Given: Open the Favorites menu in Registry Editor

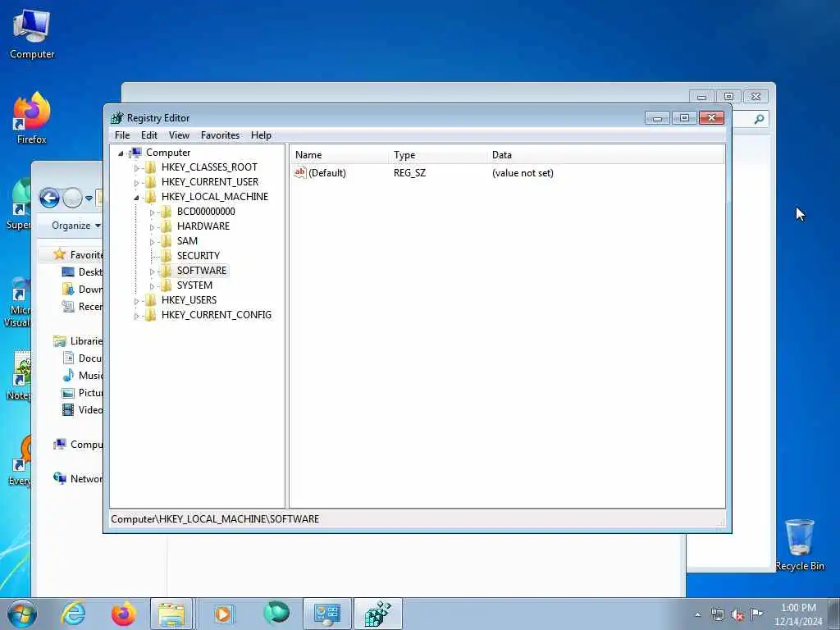Looking at the screenshot, I should click(x=220, y=135).
